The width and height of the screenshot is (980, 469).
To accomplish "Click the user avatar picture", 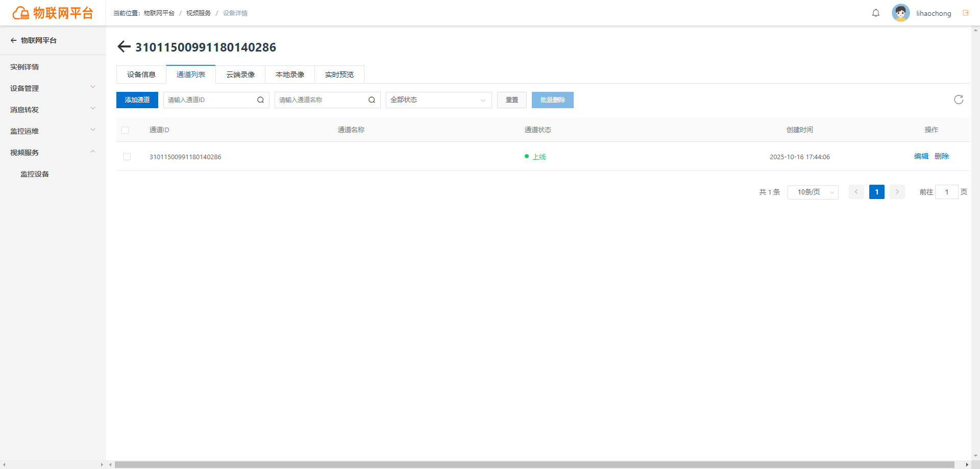I will (901, 13).
